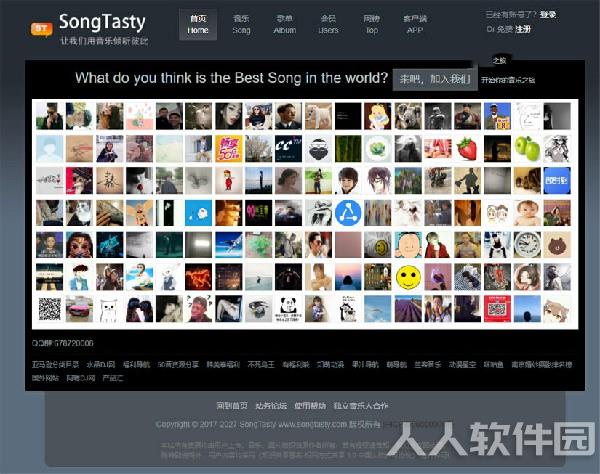Click the orange ST SongTasty logo

41,29
